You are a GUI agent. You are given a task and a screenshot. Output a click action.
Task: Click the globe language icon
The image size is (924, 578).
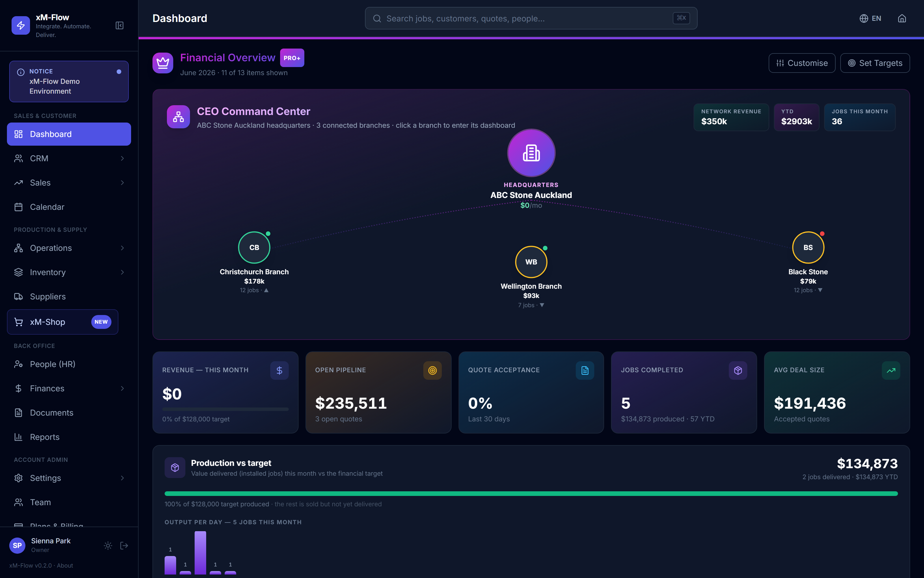pos(864,18)
